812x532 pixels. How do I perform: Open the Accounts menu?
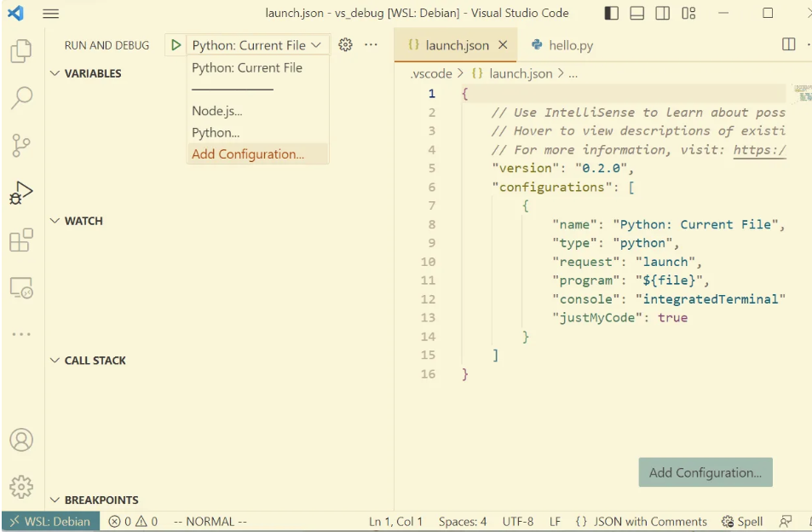(x=21, y=440)
